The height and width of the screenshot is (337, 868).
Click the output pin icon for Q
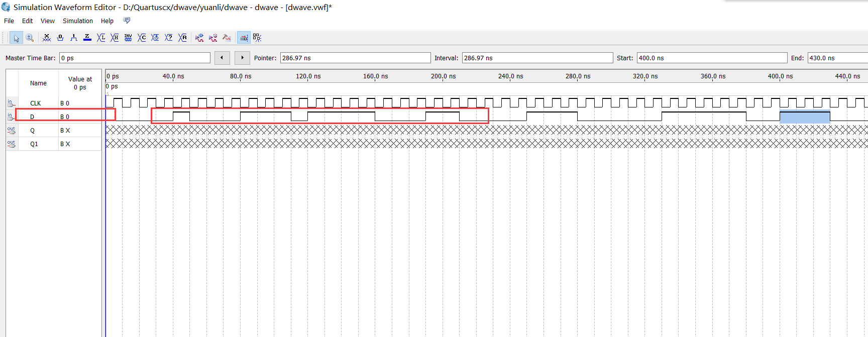[x=11, y=130]
